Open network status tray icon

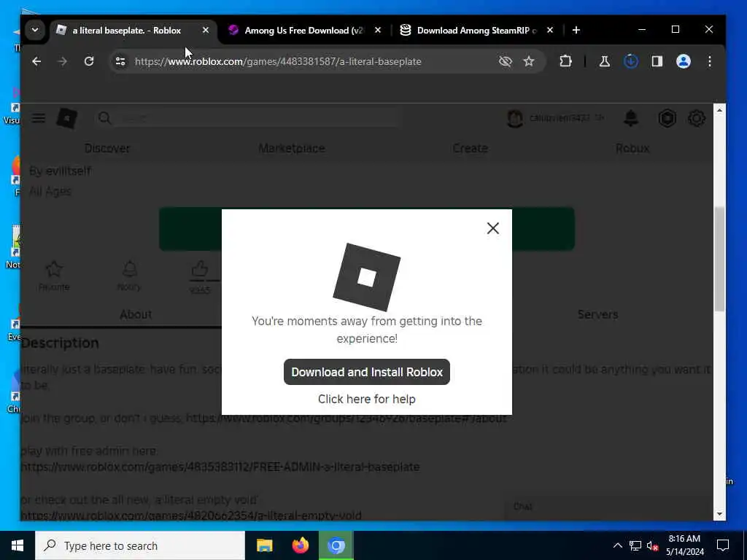(635, 545)
